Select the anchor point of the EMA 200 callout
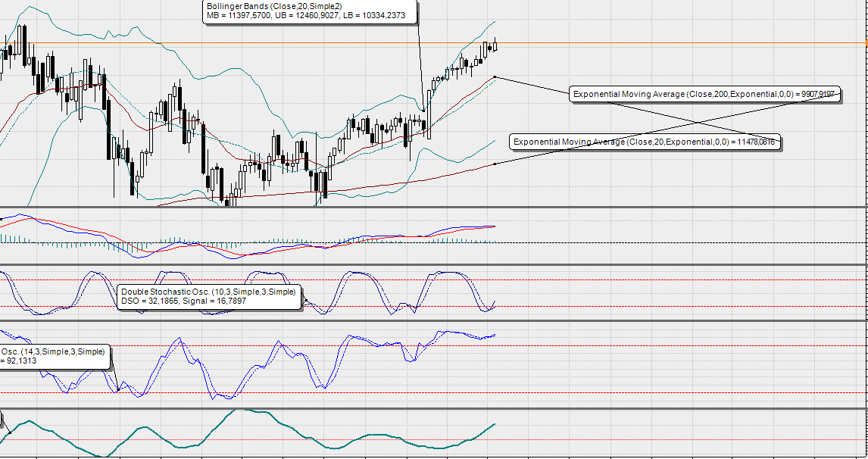Screen dimensions: 868x459 [x=495, y=164]
